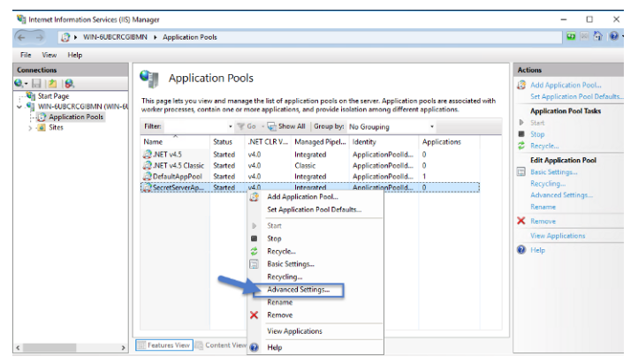The image size is (638, 364).
Task: Sort by the Name column header
Action: 175,142
